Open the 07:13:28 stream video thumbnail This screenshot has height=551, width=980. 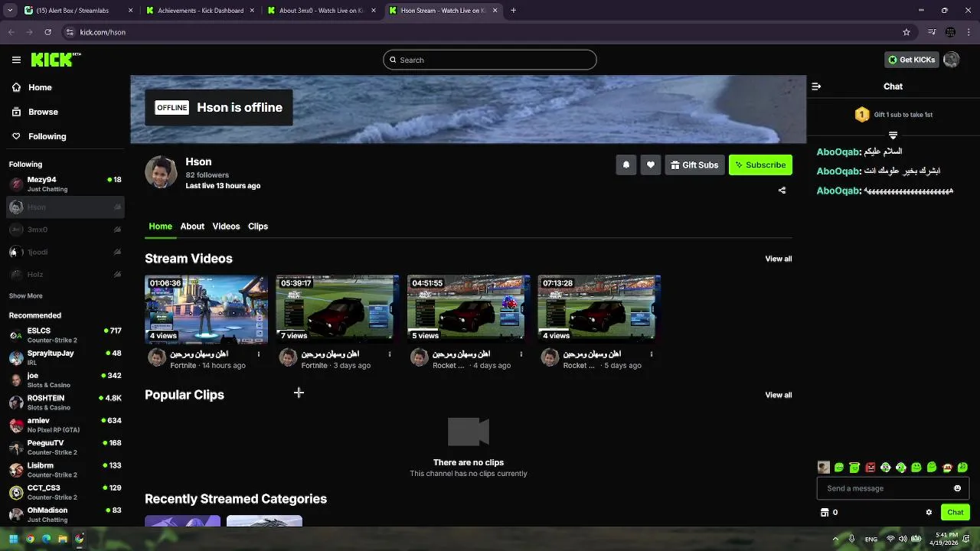(x=599, y=309)
